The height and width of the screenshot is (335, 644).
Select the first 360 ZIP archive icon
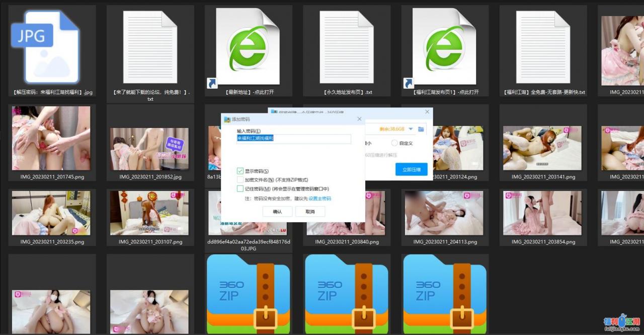point(248,294)
